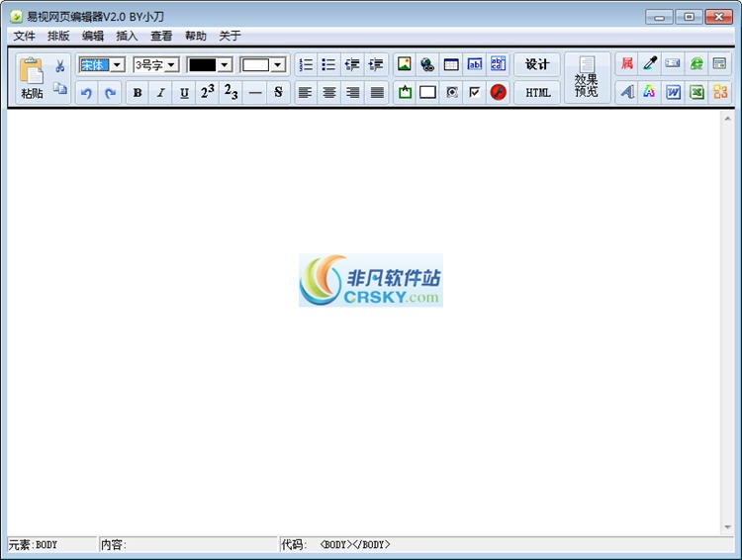The width and height of the screenshot is (742, 560).
Task: Toggle subscript formatting
Action: [232, 92]
